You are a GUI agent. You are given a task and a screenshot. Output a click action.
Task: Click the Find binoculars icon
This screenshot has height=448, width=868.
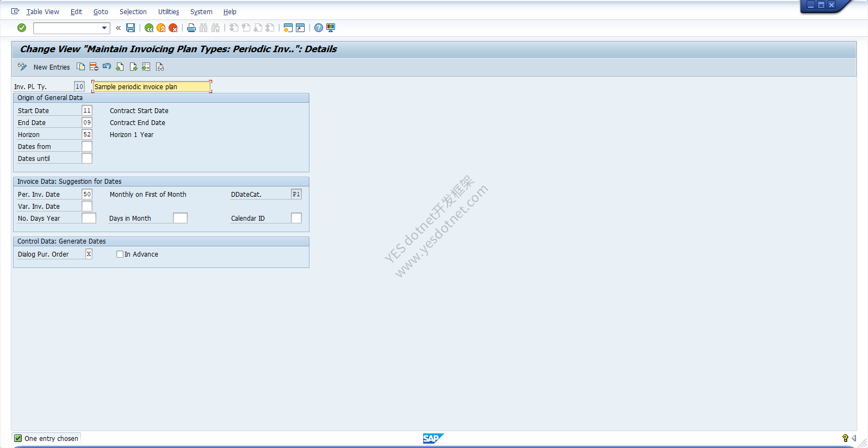[203, 28]
